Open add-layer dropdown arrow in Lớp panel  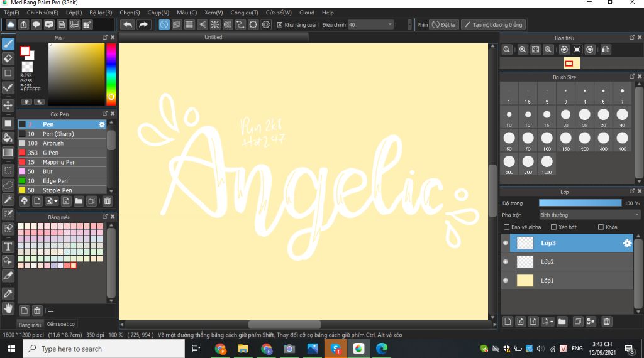552,322
